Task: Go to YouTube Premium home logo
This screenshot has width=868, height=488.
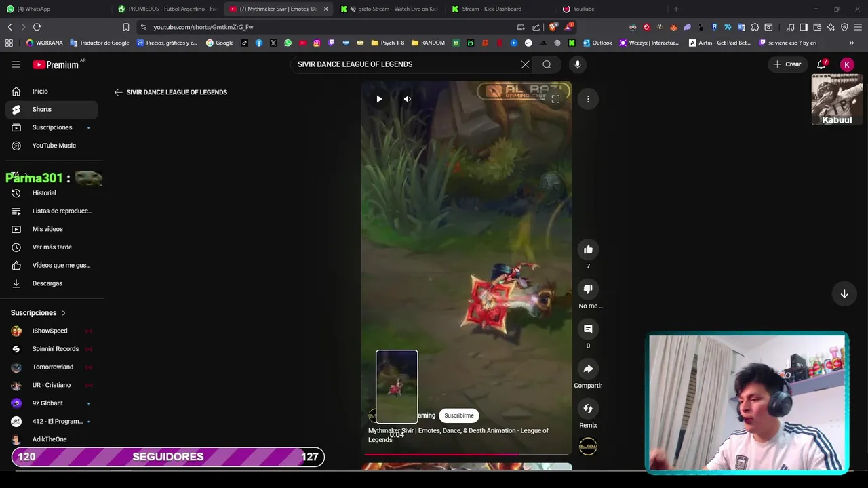Action: [x=56, y=64]
